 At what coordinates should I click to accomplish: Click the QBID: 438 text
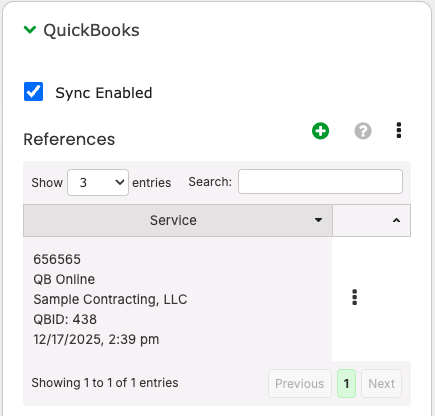[65, 319]
